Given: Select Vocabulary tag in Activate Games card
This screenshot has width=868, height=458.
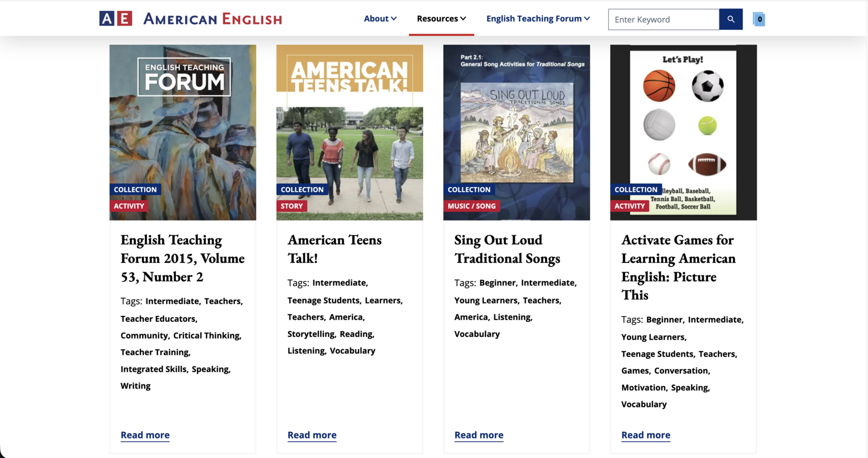Looking at the screenshot, I should pos(644,404).
